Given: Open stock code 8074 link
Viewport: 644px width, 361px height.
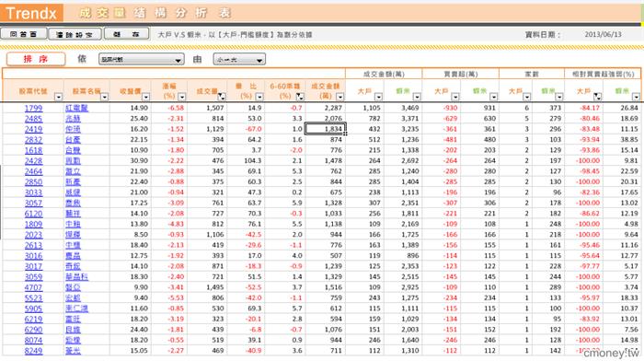Looking at the screenshot, I should (33, 341).
